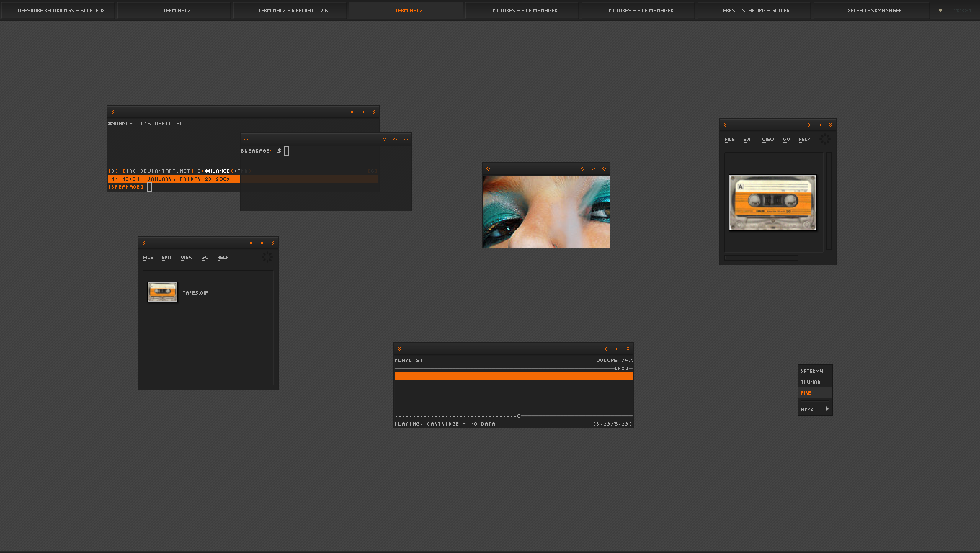The height and width of the screenshot is (553, 980).
Task: Open window menu icon of large cassette preview window
Action: tap(725, 125)
